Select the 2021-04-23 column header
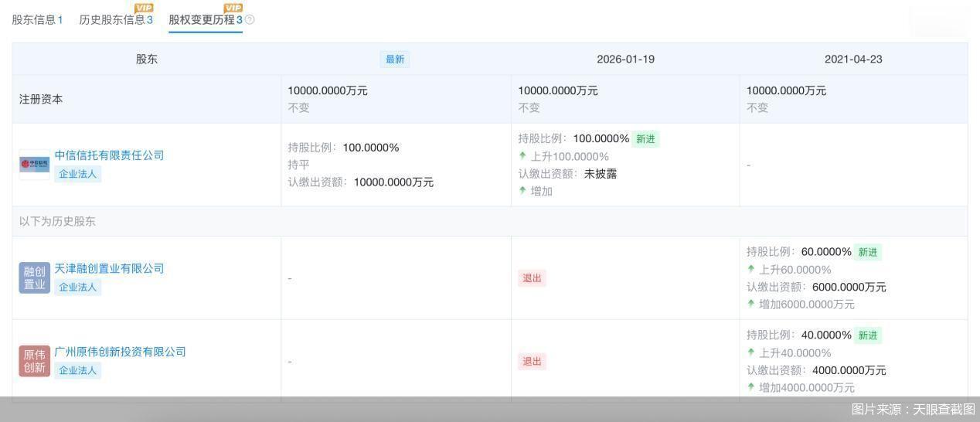 click(853, 60)
